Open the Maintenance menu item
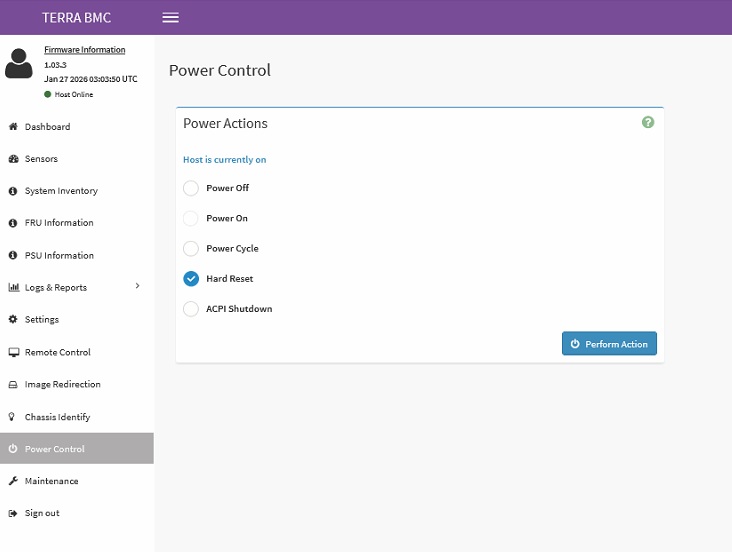 77,481
